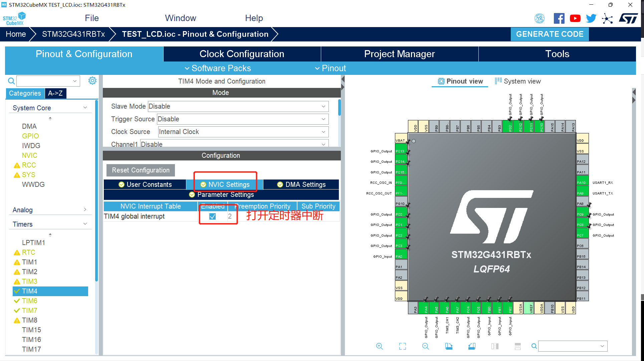644x361 pixels.
Task: Open the Window menu
Action: [x=181, y=18]
